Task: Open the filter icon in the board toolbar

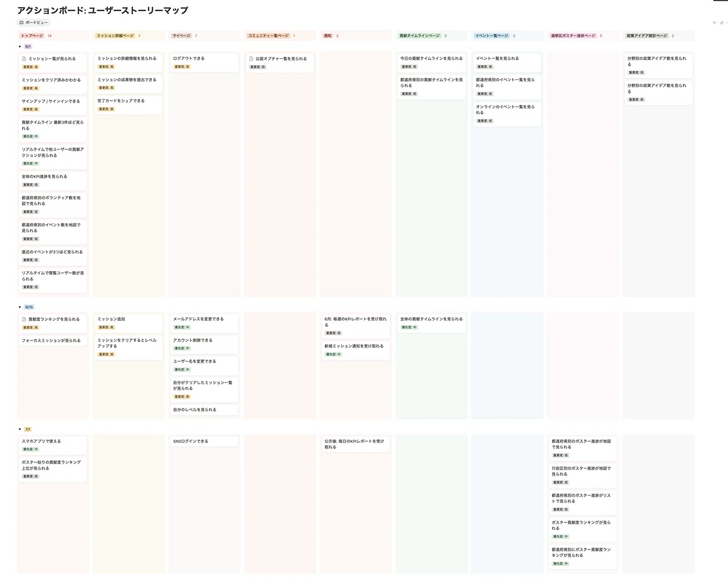Action: [714, 22]
